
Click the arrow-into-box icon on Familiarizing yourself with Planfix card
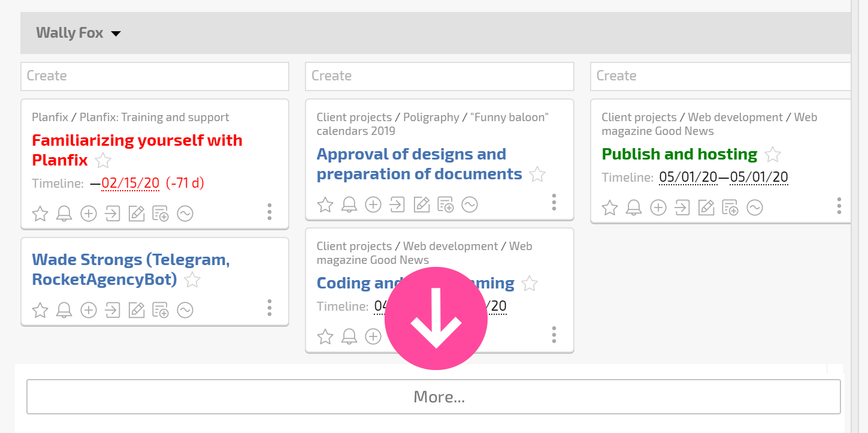pos(113,213)
